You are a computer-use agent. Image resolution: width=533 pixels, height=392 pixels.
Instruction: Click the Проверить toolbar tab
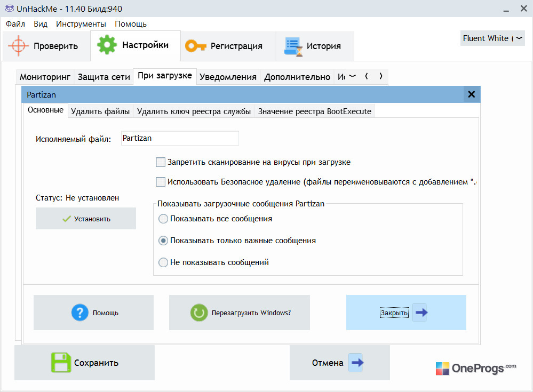[46, 46]
